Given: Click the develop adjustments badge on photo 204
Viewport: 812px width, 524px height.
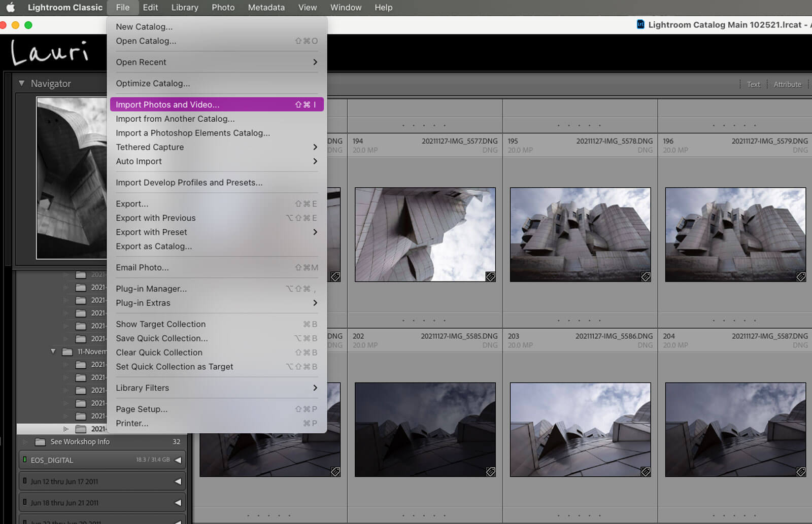Looking at the screenshot, I should tap(800, 472).
